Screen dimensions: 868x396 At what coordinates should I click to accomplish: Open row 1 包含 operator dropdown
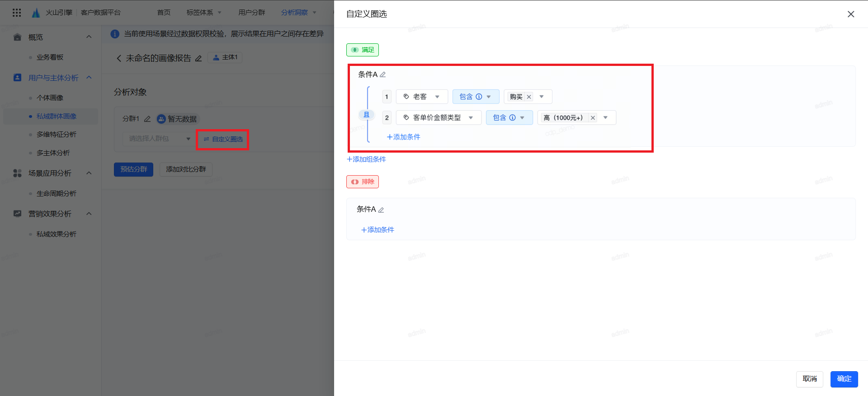tap(476, 97)
